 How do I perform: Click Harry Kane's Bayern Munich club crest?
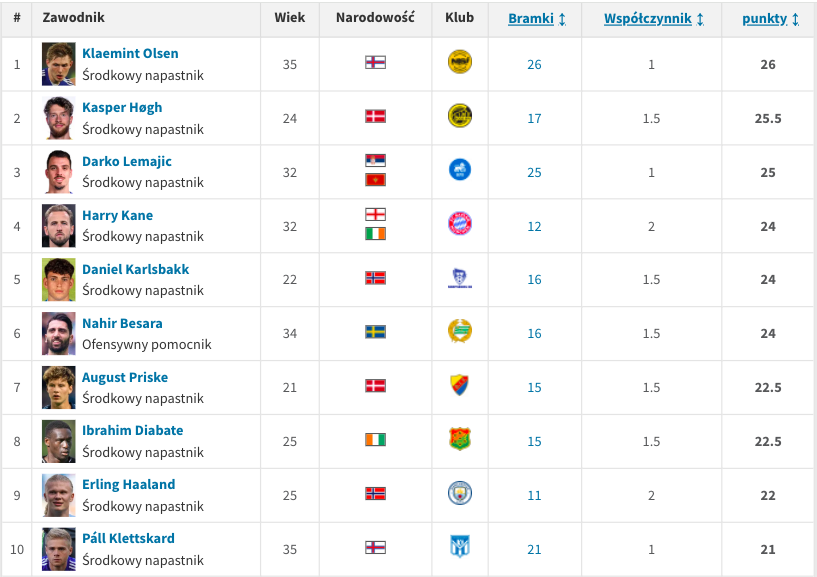(460, 224)
